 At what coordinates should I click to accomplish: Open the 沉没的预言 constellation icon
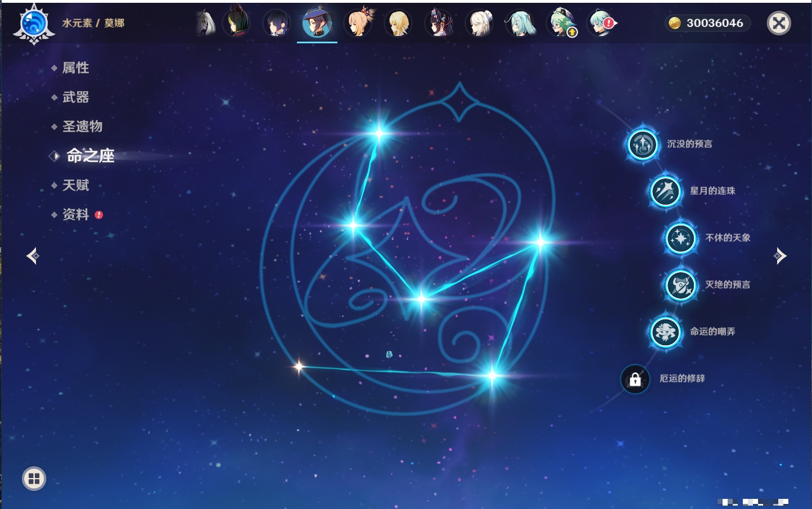[x=643, y=145]
